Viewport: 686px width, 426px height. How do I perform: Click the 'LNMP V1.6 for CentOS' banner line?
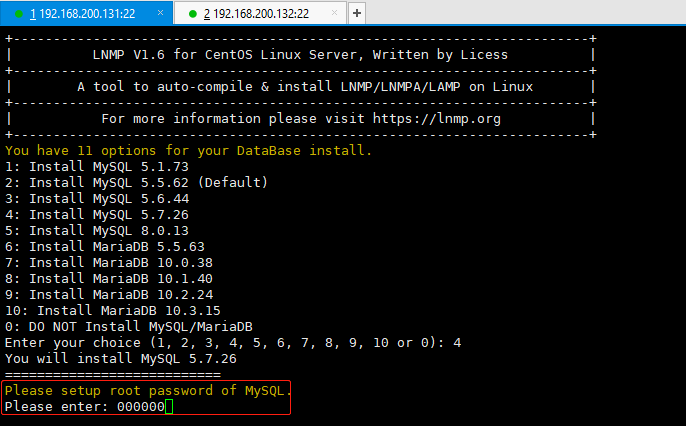click(300, 55)
